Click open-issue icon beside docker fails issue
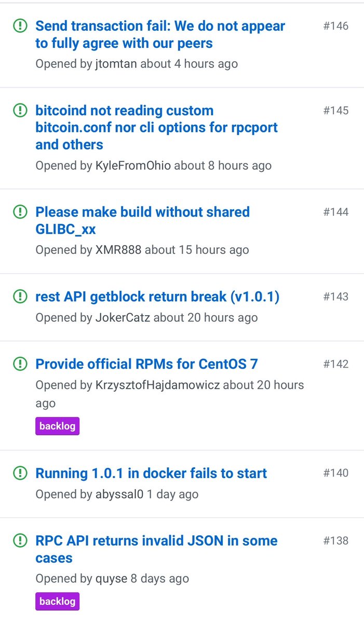 (x=20, y=473)
